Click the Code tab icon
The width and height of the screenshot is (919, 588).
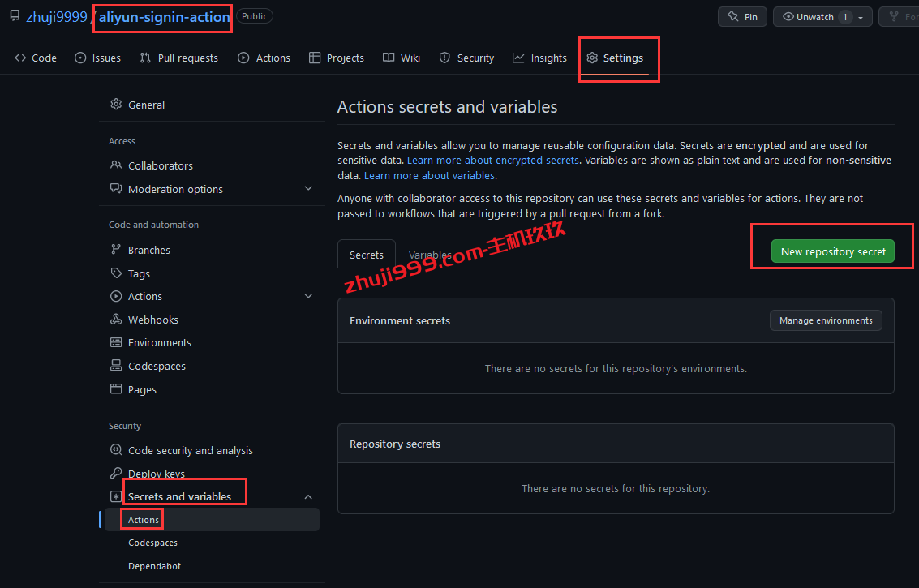pyautogui.click(x=20, y=58)
